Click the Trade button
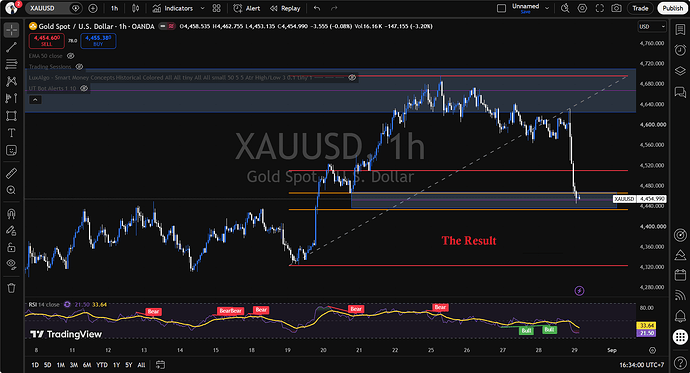 click(640, 8)
